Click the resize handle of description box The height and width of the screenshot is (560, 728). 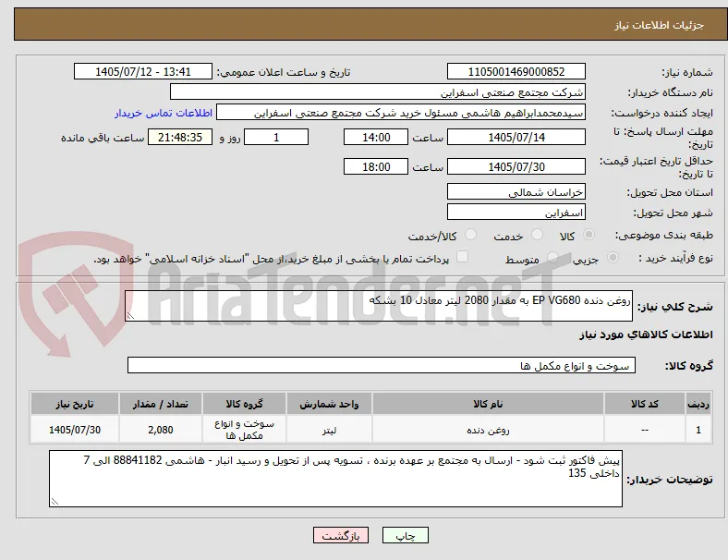coord(130,316)
